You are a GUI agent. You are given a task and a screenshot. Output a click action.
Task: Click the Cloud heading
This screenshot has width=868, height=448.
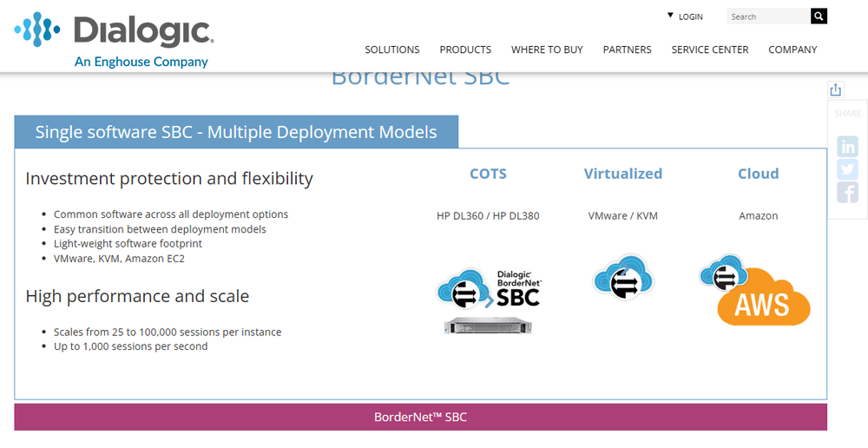tap(759, 174)
